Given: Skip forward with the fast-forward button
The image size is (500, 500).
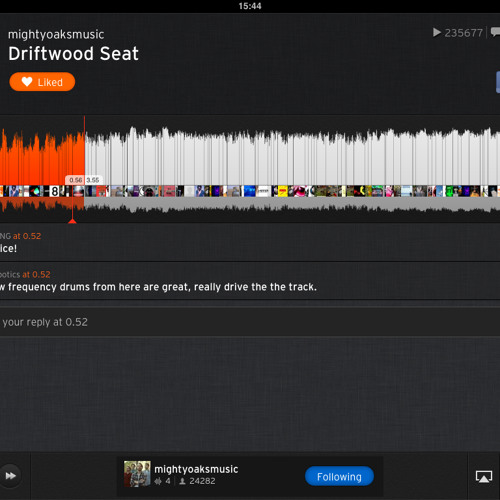Looking at the screenshot, I should 11,476.
